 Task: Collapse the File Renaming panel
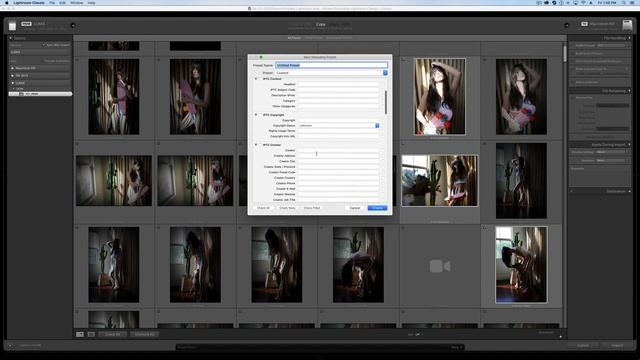pos(629,91)
